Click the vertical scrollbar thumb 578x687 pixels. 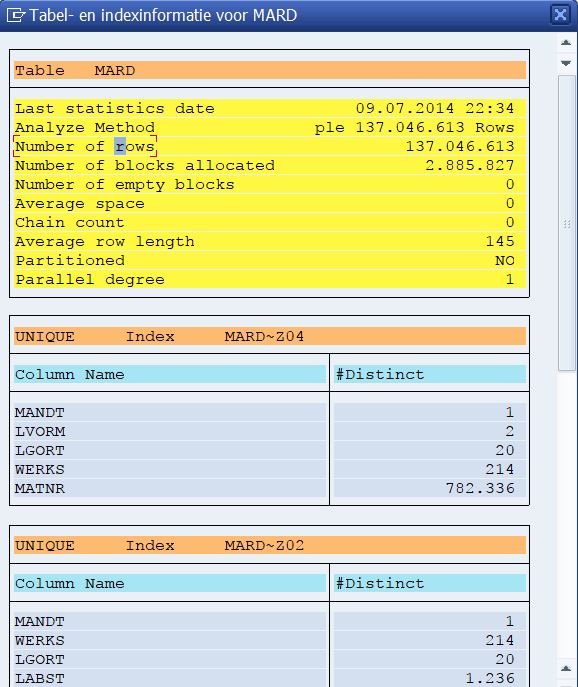(567, 223)
